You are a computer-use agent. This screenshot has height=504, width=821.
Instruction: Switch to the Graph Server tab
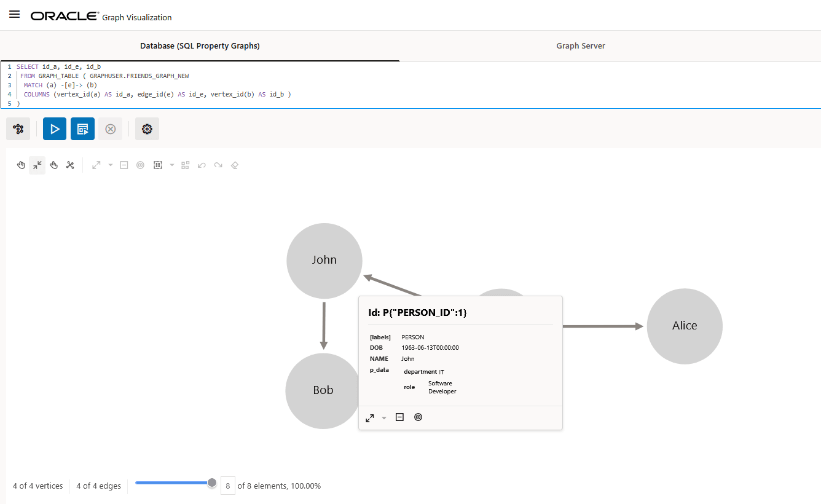(x=581, y=46)
